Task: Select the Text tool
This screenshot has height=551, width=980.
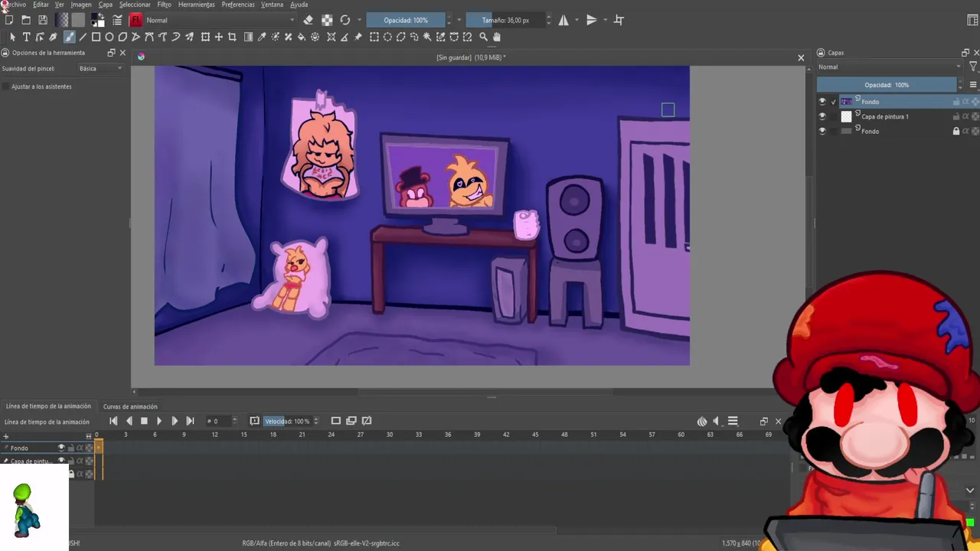Action: pos(26,37)
